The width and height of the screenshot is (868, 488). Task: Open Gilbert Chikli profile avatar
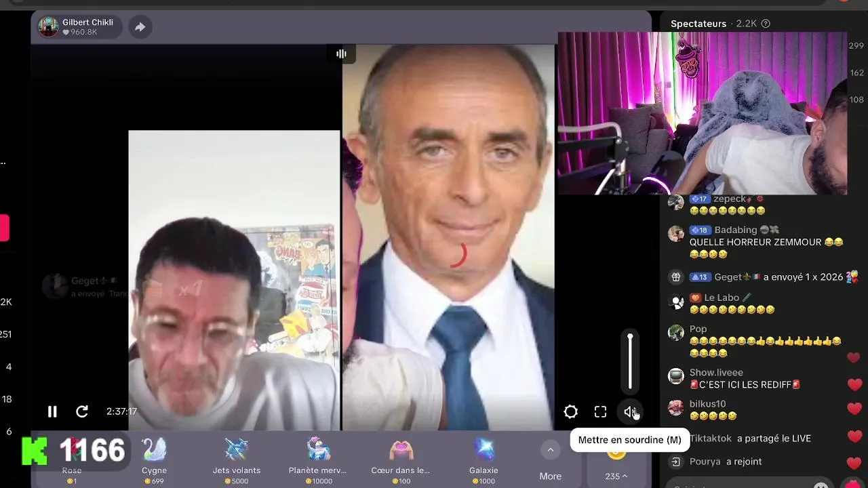[48, 27]
